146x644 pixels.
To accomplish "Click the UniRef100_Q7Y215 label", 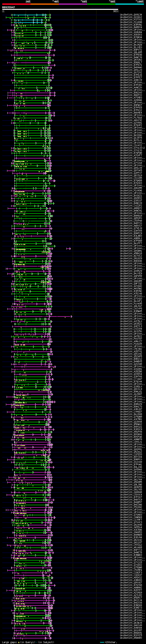I will 131,562.
